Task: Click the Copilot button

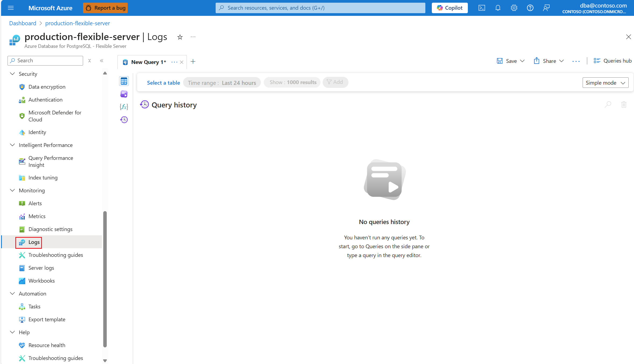Action: (450, 8)
